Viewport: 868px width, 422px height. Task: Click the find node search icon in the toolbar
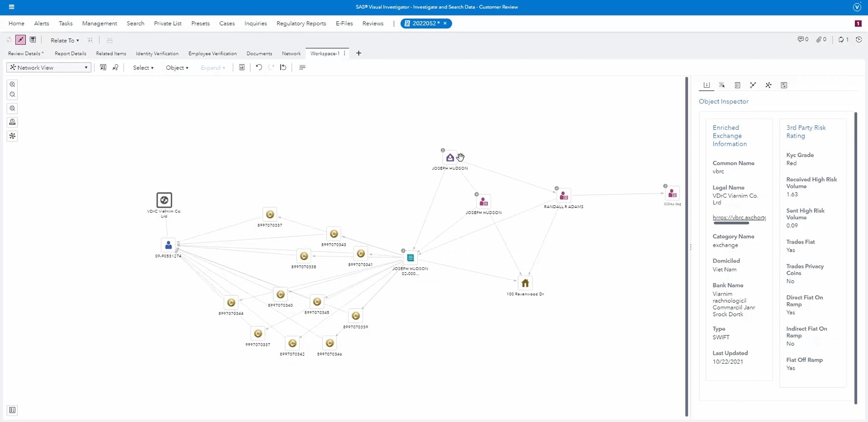click(x=115, y=68)
